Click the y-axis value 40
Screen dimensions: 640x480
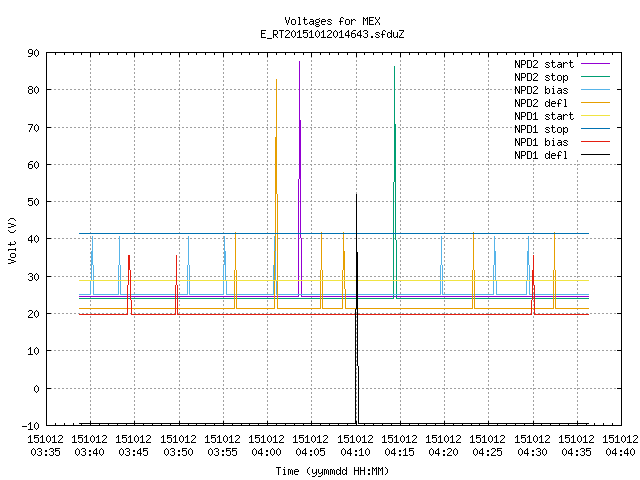pos(33,239)
